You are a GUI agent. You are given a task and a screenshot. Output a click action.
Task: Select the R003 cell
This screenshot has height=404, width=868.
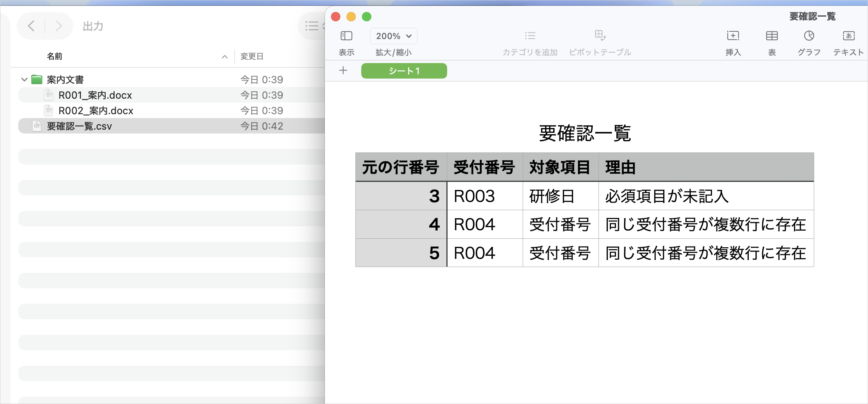pos(485,196)
